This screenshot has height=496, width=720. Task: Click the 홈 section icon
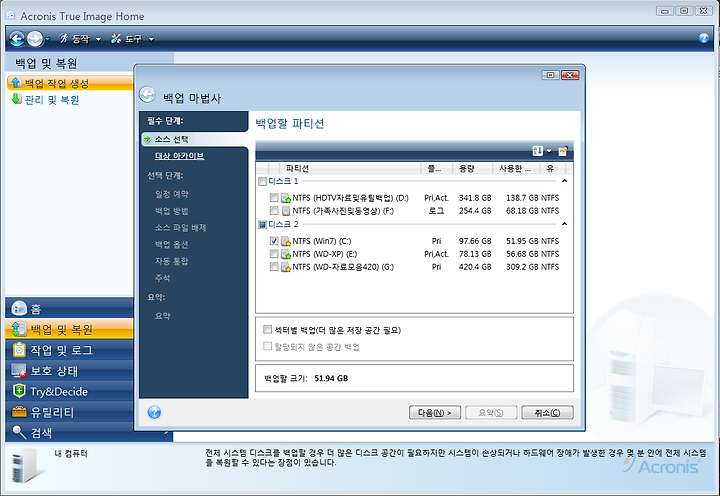19,308
